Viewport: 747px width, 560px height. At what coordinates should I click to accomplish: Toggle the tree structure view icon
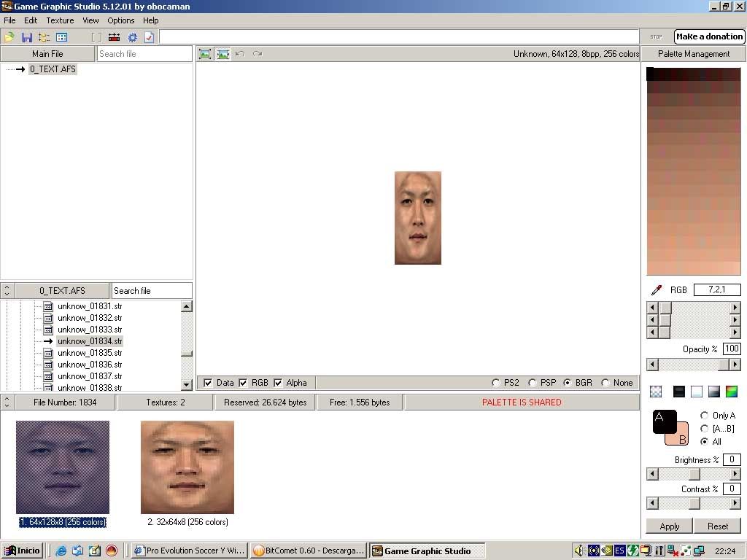coord(44,36)
